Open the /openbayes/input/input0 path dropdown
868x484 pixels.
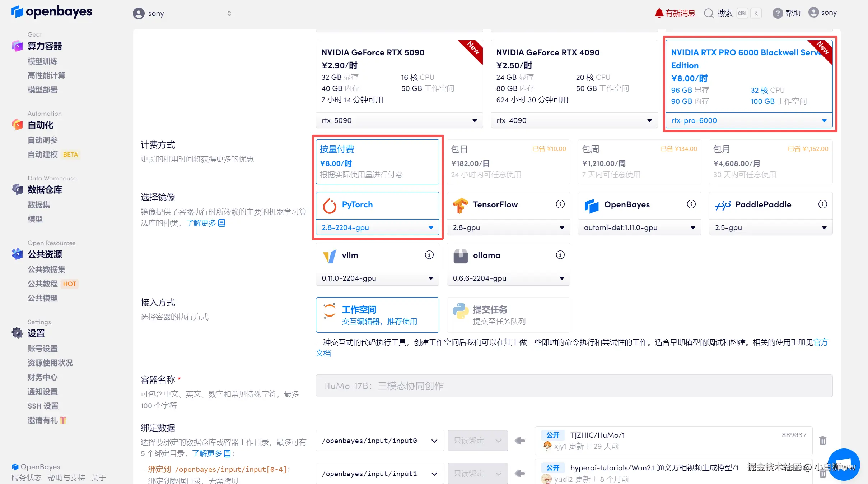[379, 441]
